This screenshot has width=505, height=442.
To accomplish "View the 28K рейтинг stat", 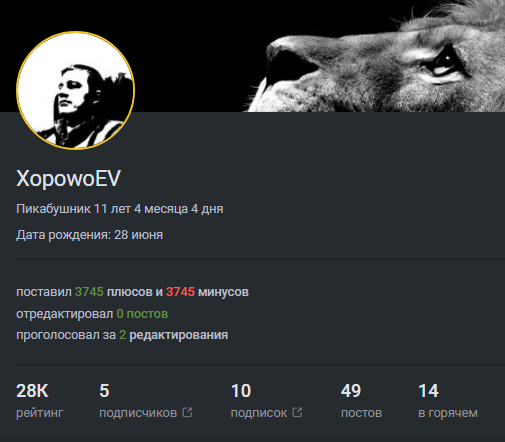I will point(39,401).
